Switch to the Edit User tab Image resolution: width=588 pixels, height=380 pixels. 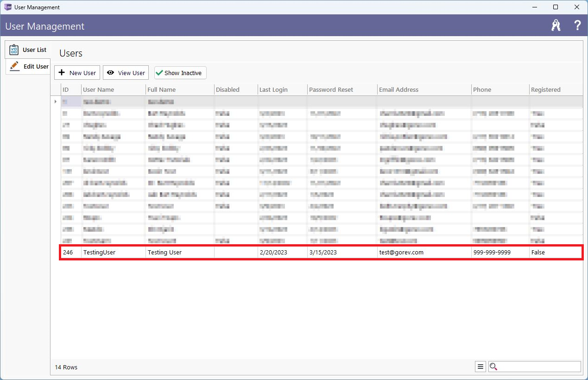pos(29,66)
